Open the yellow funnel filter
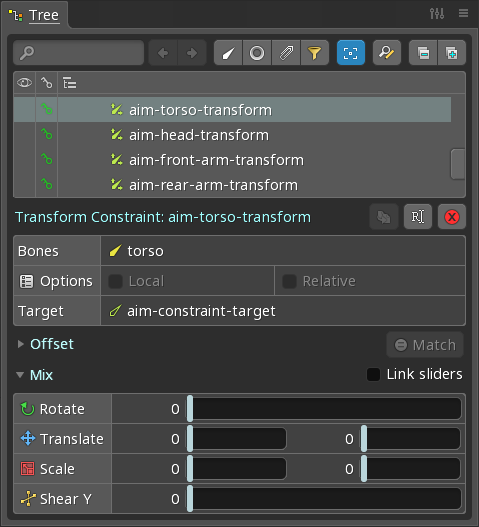479x527 pixels. [x=315, y=53]
